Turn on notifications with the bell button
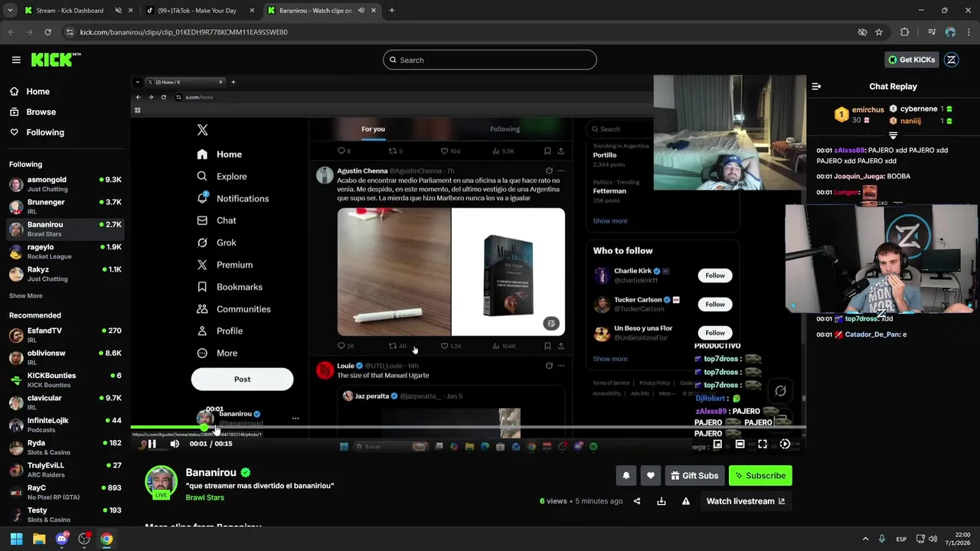This screenshot has height=551, width=980. coord(626,475)
